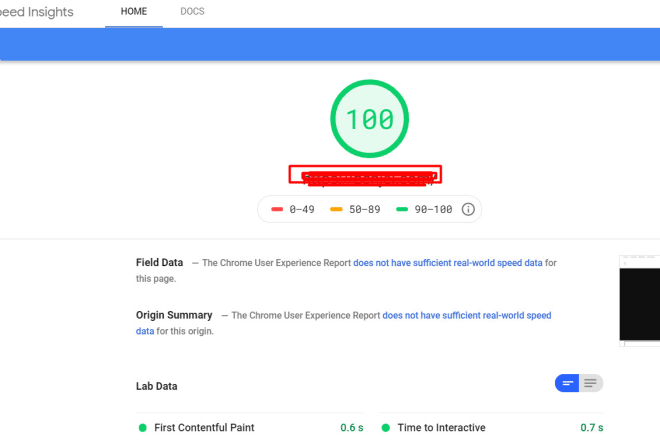The image size is (660, 440).
Task: Select the compact blue Lab Data view toggle
Action: tap(567, 383)
